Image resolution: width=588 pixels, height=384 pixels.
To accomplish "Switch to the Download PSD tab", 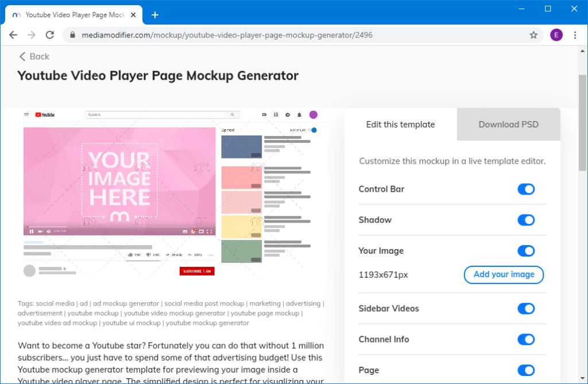I will point(508,124).
